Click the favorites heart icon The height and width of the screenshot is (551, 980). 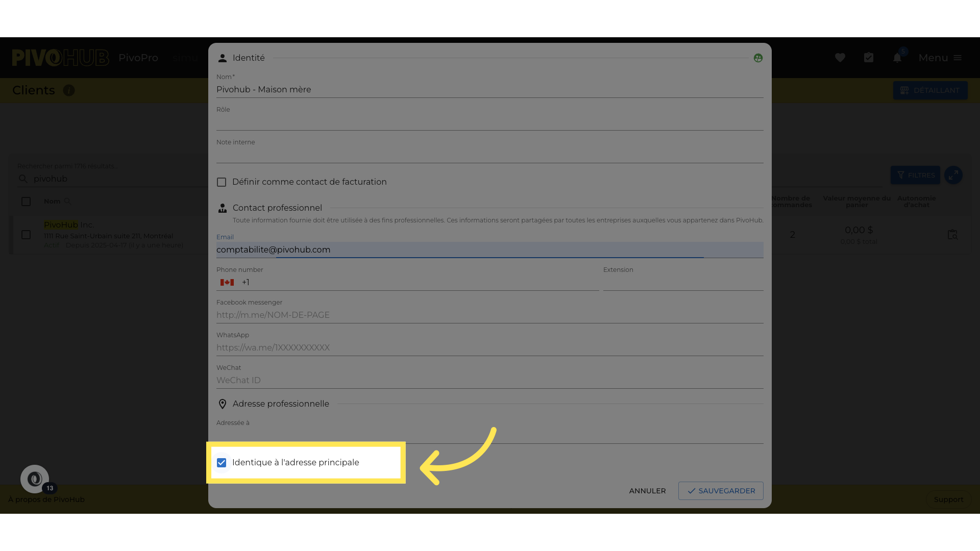[840, 58]
